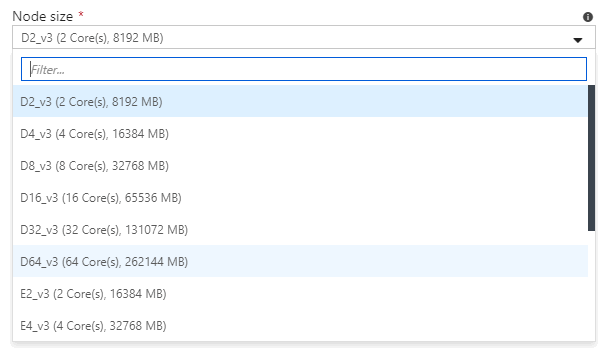The height and width of the screenshot is (360, 610).
Task: Select D2_v3 (2 Cores, 8192 MB) option
Action: [300, 101]
